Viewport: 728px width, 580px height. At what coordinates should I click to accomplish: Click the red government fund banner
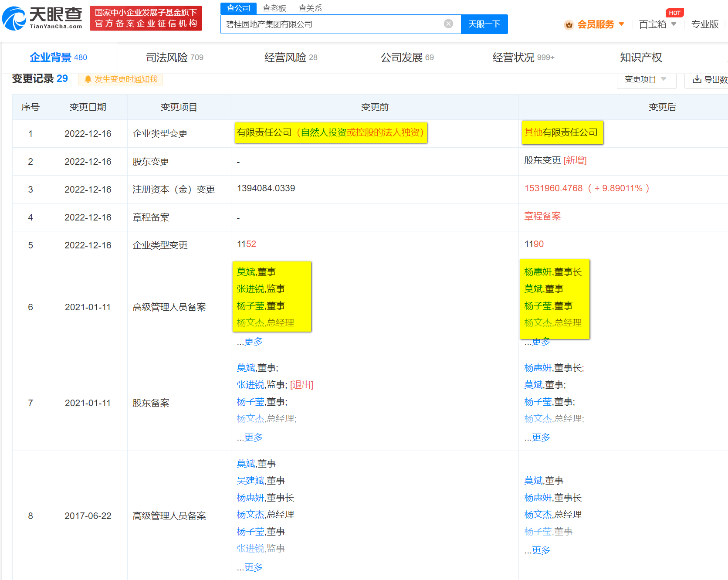(146, 18)
